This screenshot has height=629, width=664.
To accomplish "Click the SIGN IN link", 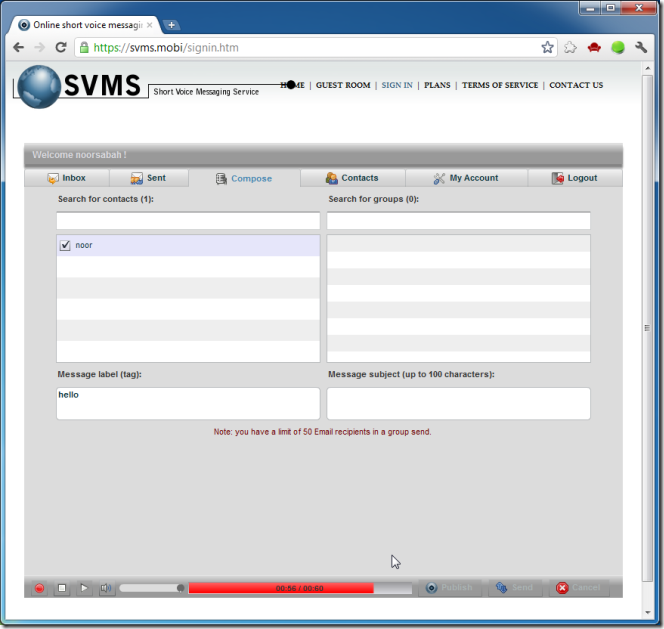I will click(397, 85).
